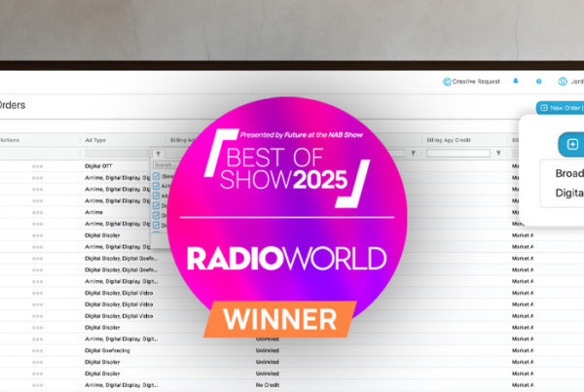Click the large blue plus button
584x392 pixels.
pos(571,144)
